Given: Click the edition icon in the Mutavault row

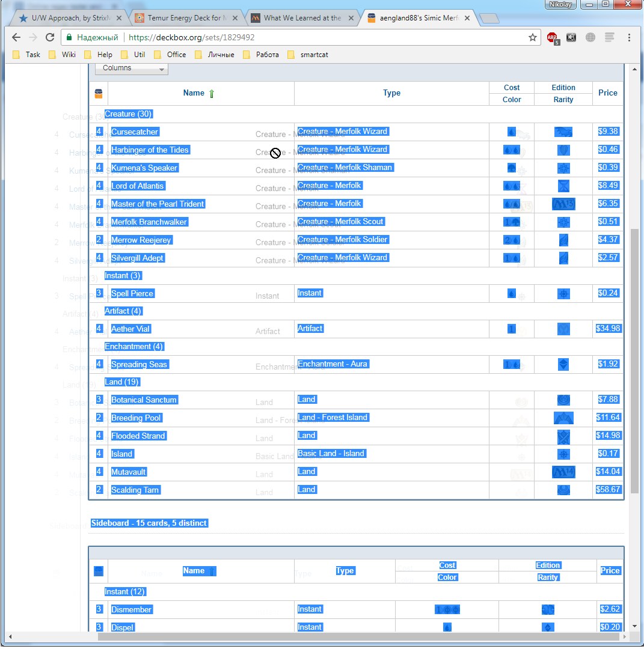Looking at the screenshot, I should pos(563,472).
